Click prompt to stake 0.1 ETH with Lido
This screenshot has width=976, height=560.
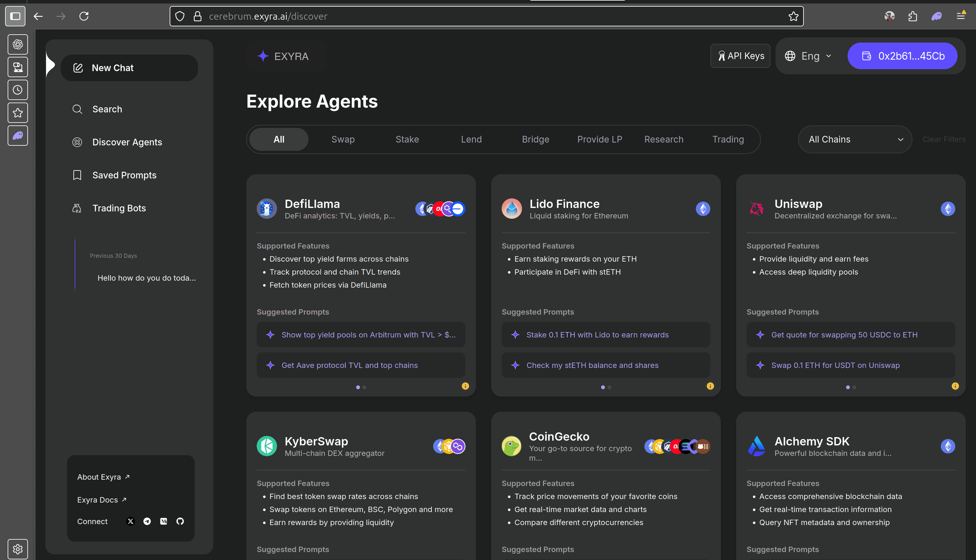[605, 335]
